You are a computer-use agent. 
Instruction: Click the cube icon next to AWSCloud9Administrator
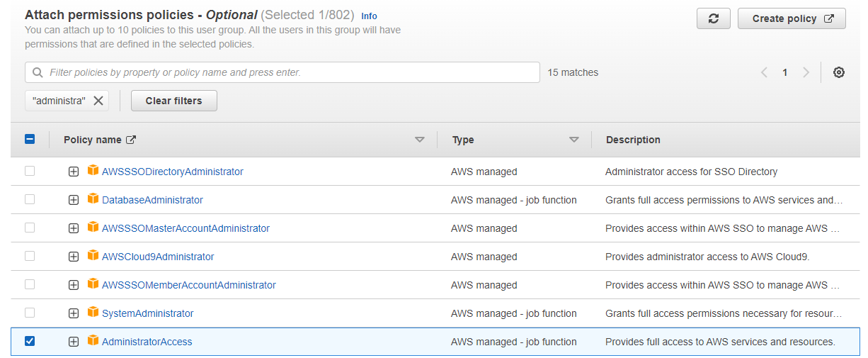pos(93,256)
